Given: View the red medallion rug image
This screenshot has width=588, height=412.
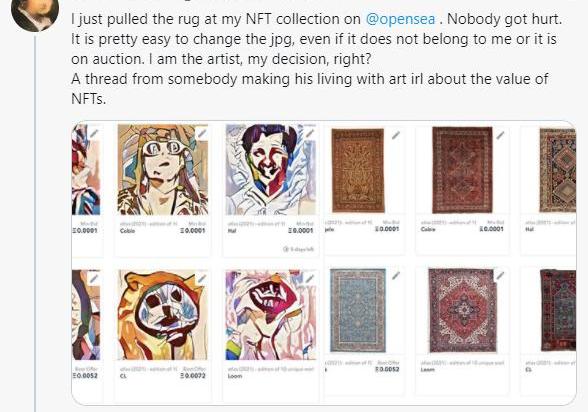Looking at the screenshot, I should pyautogui.click(x=462, y=310).
